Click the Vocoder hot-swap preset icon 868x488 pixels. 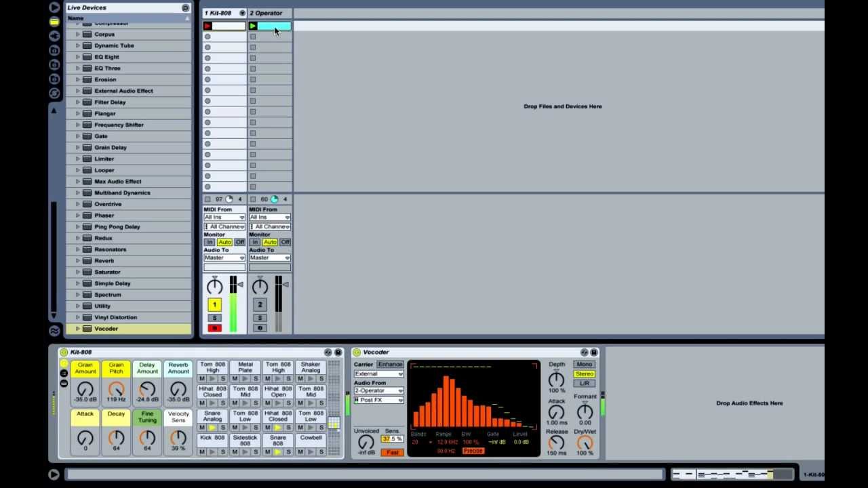(x=585, y=352)
